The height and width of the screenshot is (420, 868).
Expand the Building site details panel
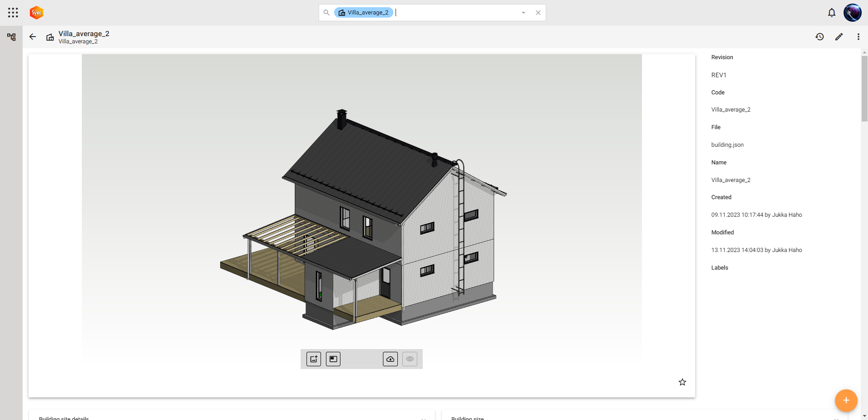423,418
